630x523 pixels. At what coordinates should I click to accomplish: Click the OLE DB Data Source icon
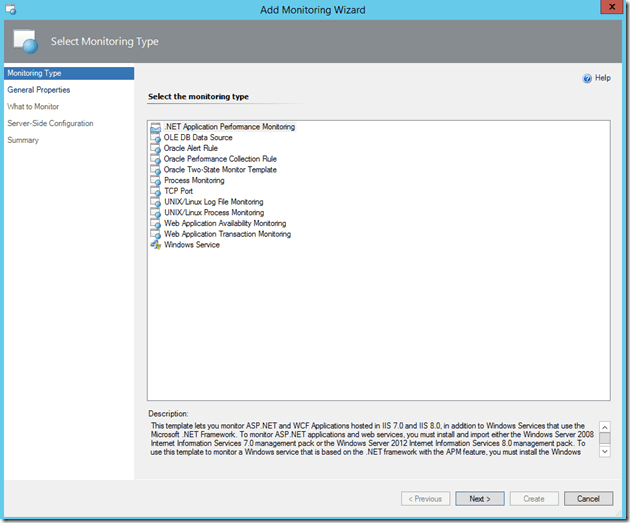[155, 138]
